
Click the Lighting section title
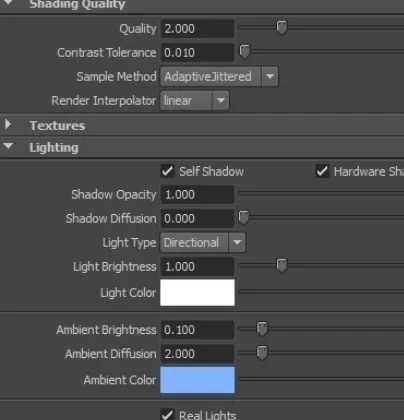tap(54, 148)
